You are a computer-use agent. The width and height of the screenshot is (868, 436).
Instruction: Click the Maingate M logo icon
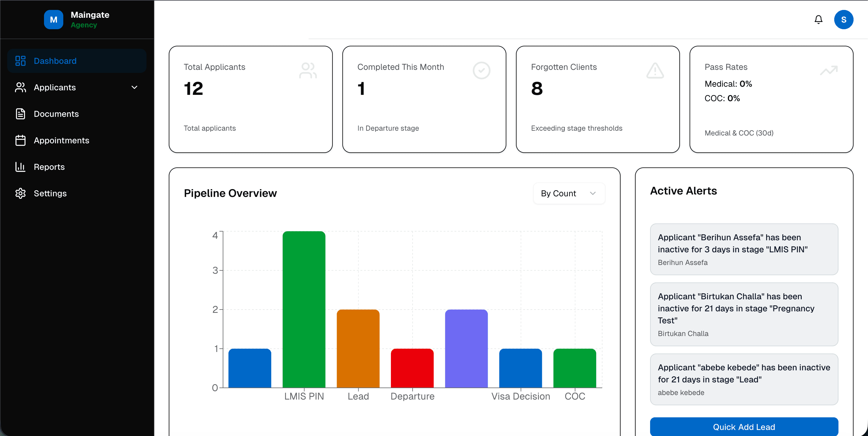(x=54, y=20)
